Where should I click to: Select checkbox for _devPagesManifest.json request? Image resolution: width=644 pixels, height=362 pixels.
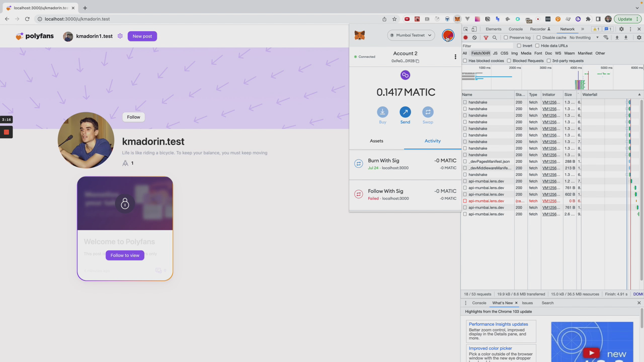tap(465, 161)
